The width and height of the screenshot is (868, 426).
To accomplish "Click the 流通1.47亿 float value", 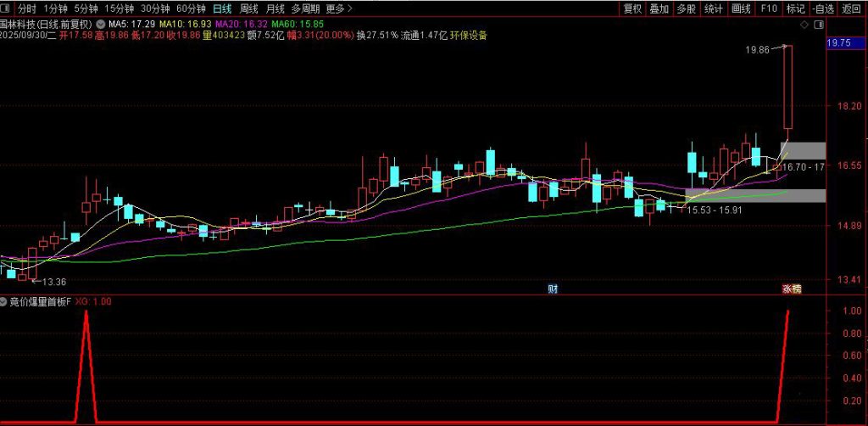I will (x=424, y=36).
